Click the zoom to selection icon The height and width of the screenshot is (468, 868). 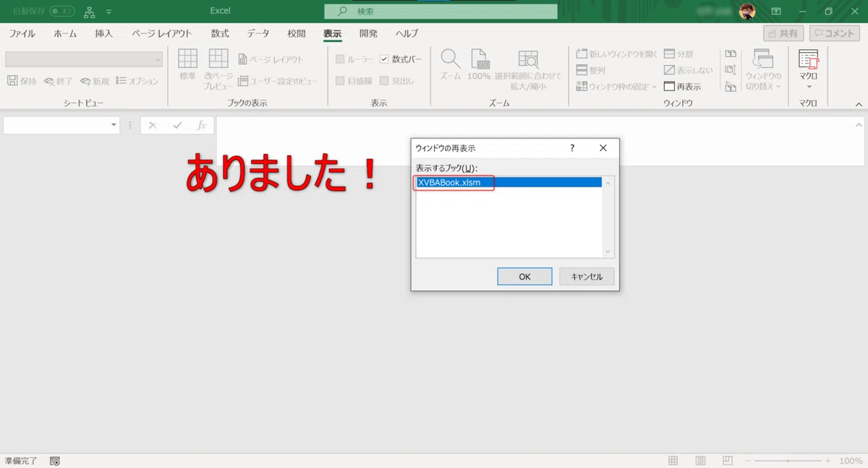(x=528, y=59)
